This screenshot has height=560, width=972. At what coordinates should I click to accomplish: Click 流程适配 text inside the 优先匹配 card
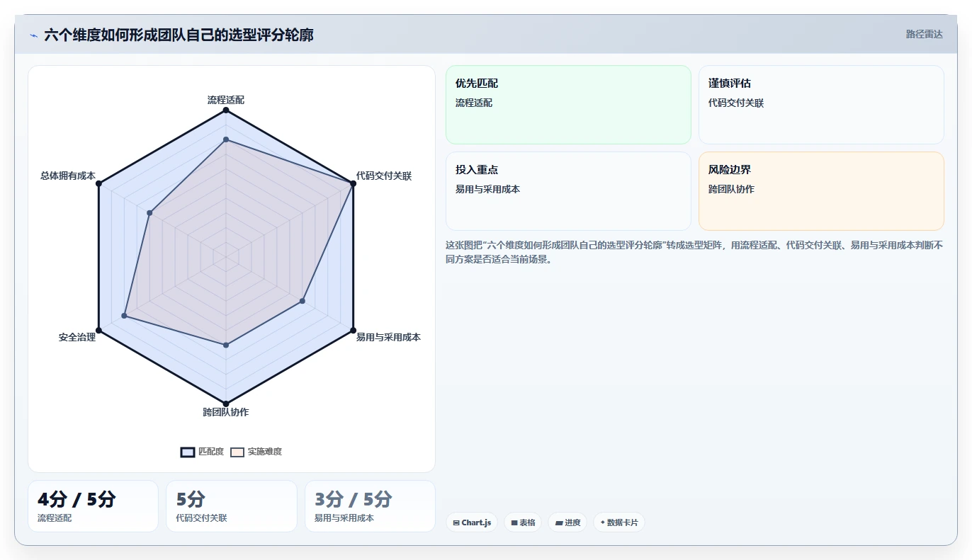[x=474, y=103]
